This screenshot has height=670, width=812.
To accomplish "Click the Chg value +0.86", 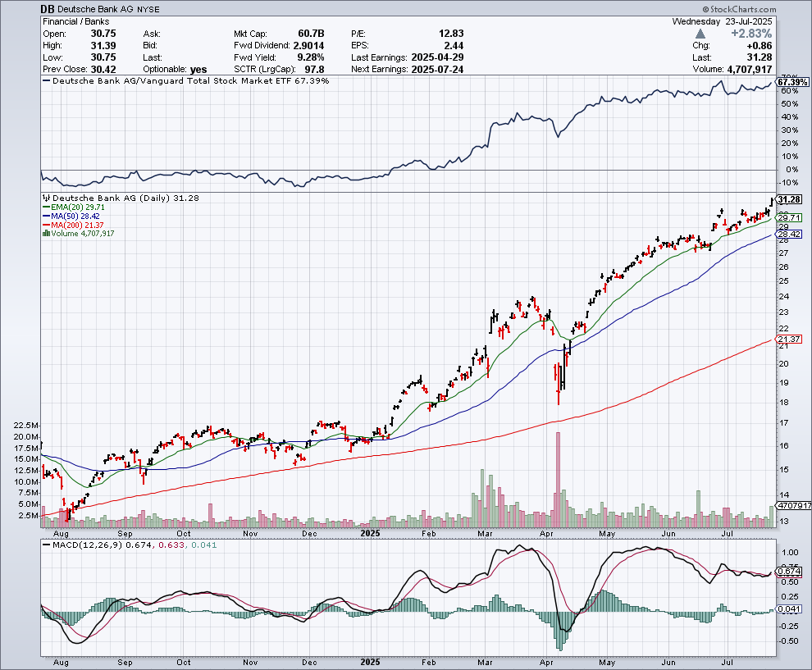I will (x=760, y=45).
